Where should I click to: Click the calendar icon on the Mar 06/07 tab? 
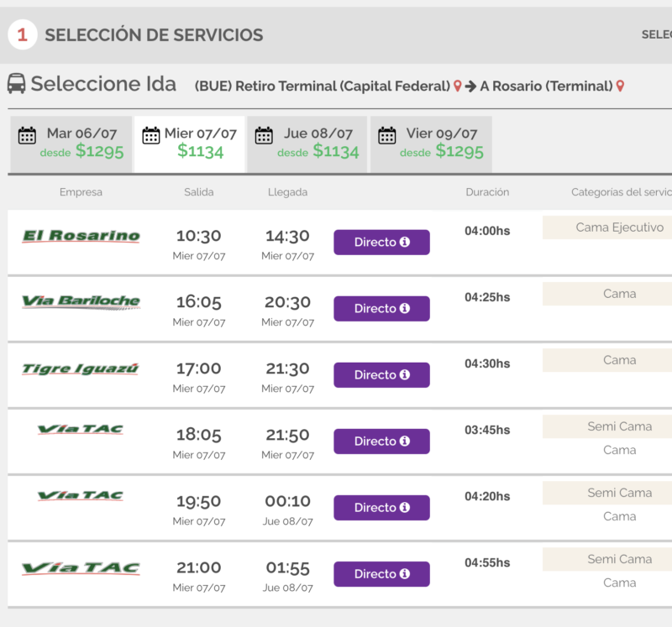point(27,136)
